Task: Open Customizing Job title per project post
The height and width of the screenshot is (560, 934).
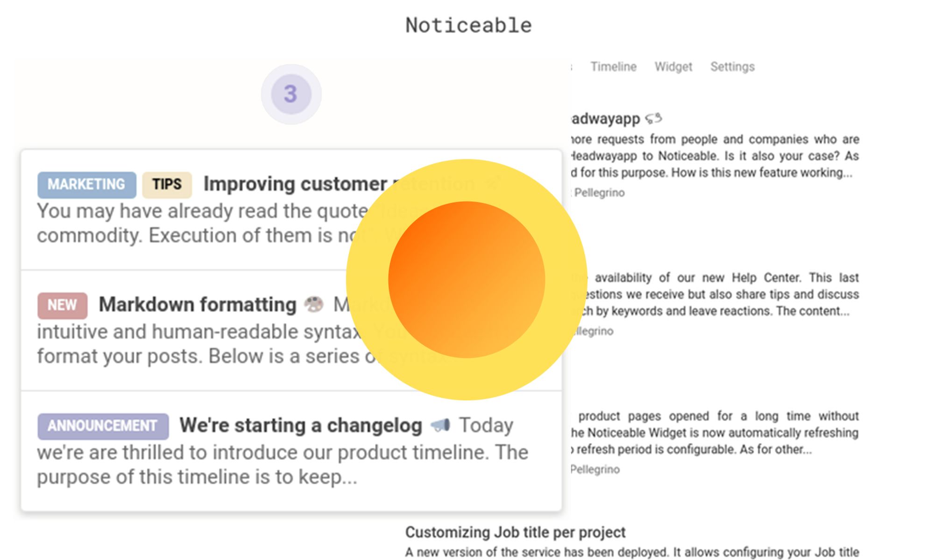Action: coord(515,532)
